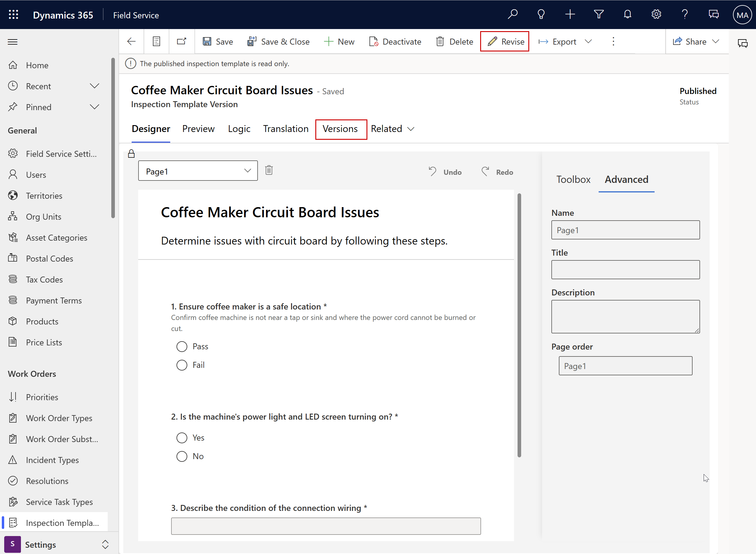The height and width of the screenshot is (554, 756).
Task: Click the Redo icon in designer
Action: [485, 171]
